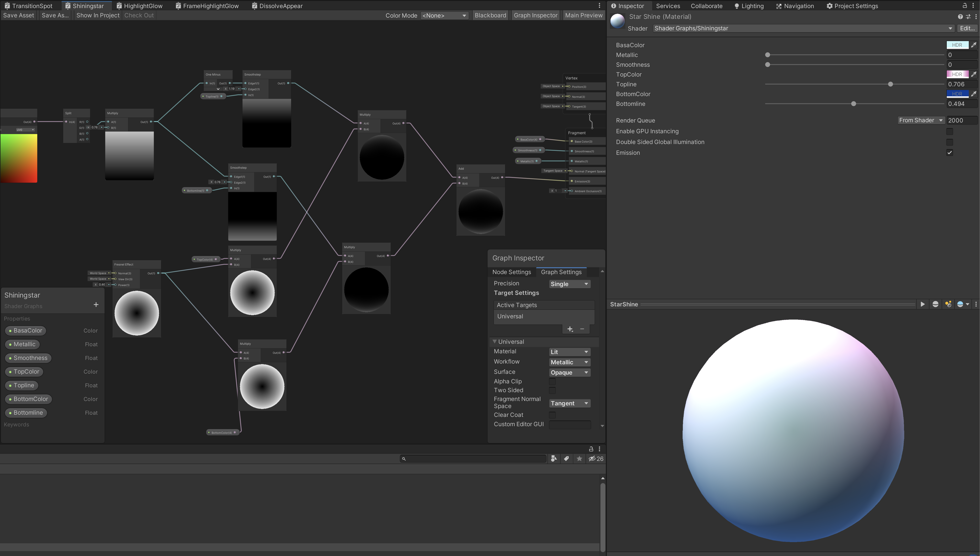Search by label in Project window
980x556 pixels.
point(566,459)
